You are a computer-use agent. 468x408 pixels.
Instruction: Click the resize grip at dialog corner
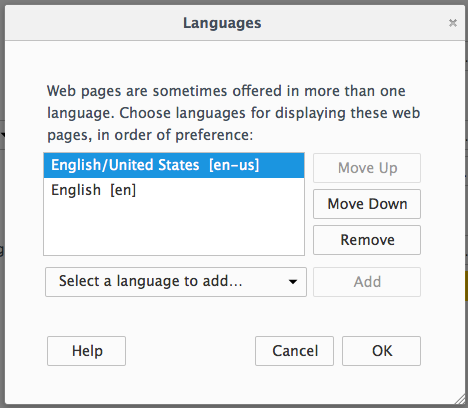[460, 399]
